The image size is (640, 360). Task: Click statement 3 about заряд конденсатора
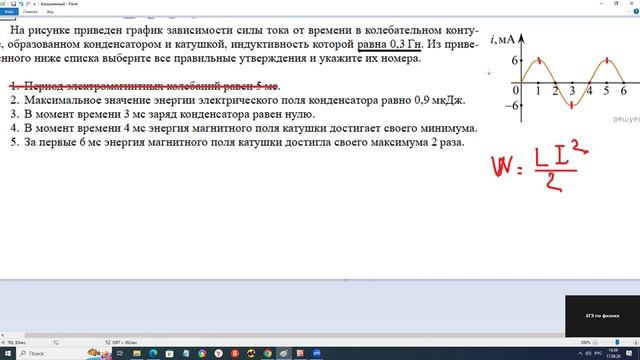pyautogui.click(x=163, y=114)
